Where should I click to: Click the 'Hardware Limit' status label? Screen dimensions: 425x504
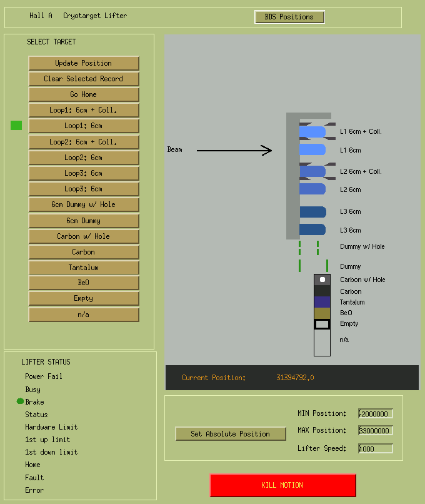pyautogui.click(x=51, y=427)
